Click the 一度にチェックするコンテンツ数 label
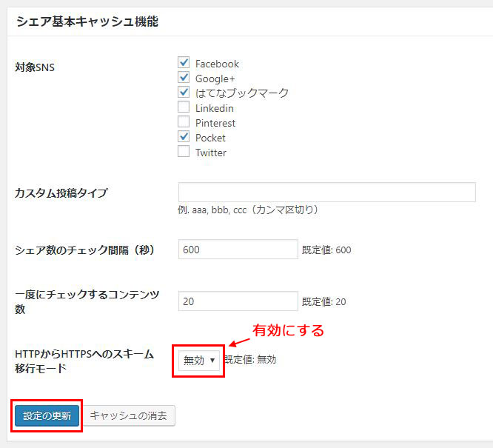 [87, 302]
